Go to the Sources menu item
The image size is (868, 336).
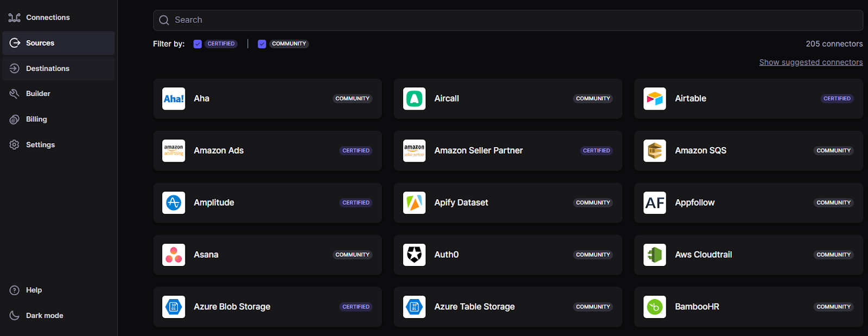tap(58, 43)
